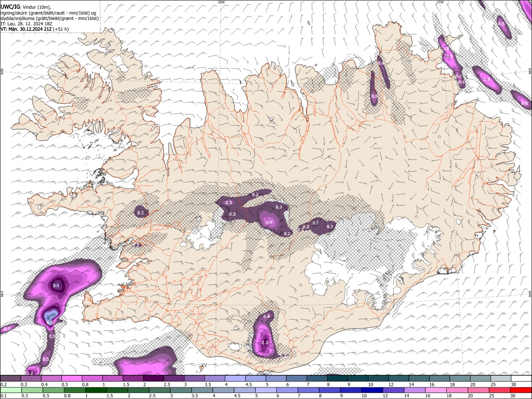
Task: Click the 15W longitude label
Action: pyautogui.click(x=440, y=2)
